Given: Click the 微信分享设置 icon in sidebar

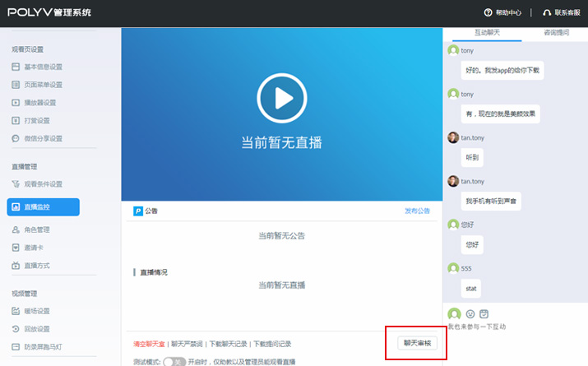Looking at the screenshot, I should (x=16, y=138).
